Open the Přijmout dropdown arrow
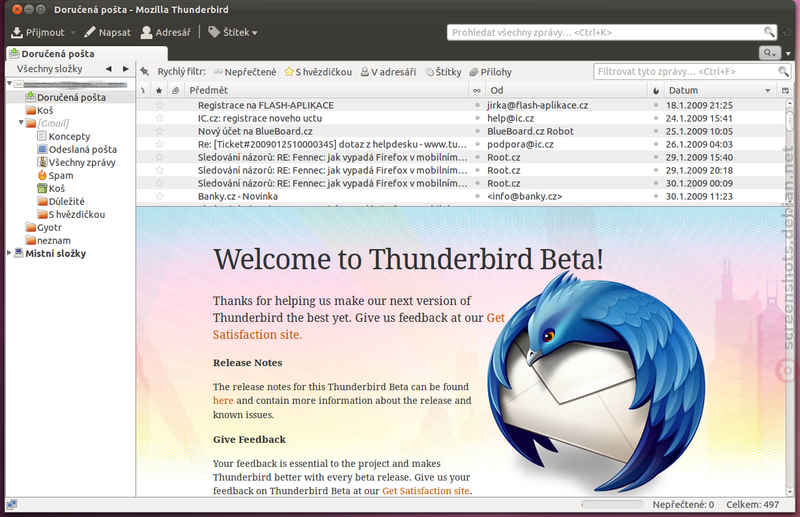The height and width of the screenshot is (517, 800). tap(73, 33)
